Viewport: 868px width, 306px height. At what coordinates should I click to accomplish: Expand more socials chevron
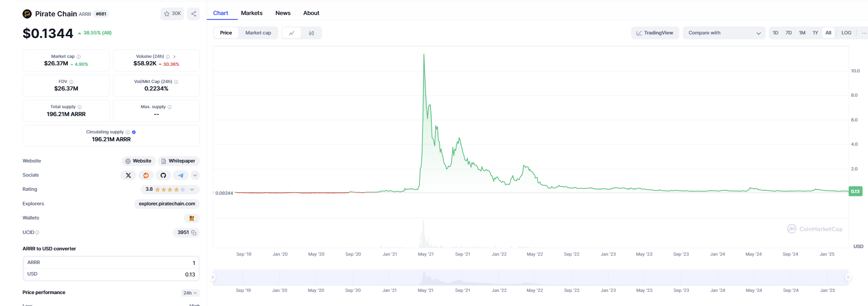click(195, 175)
